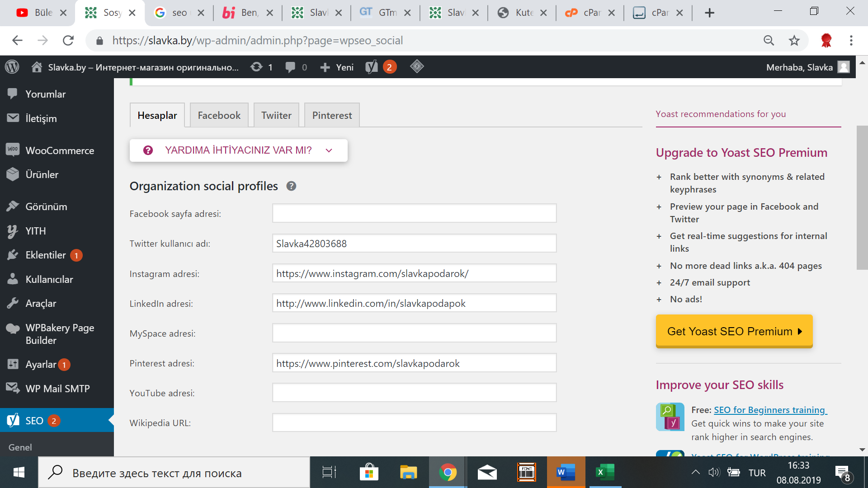Switch to Excel on the taskbar

tap(605, 473)
